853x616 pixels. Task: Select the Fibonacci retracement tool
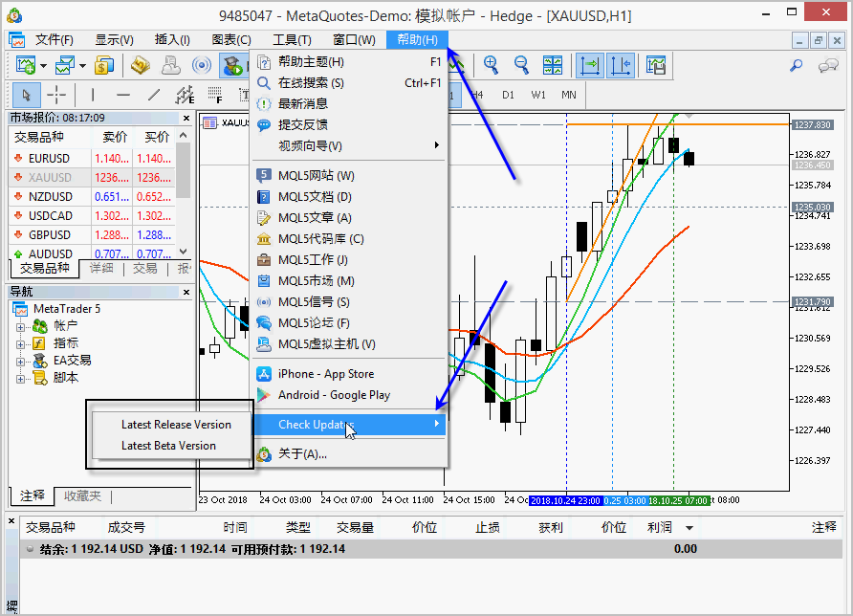coord(215,96)
